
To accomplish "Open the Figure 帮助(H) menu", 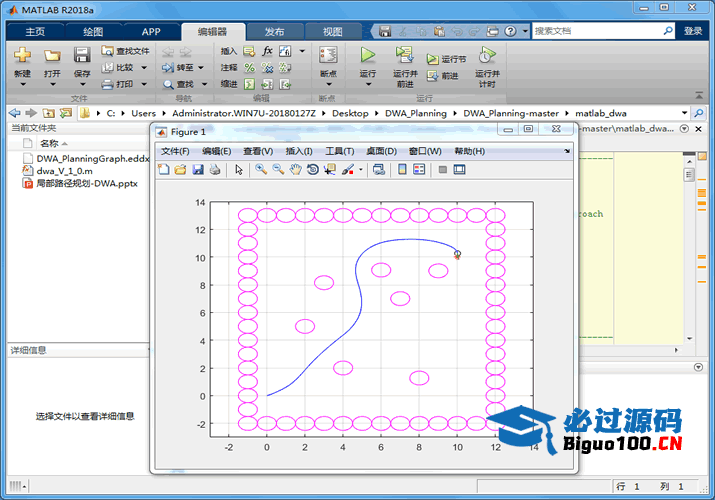I will pyautogui.click(x=469, y=151).
